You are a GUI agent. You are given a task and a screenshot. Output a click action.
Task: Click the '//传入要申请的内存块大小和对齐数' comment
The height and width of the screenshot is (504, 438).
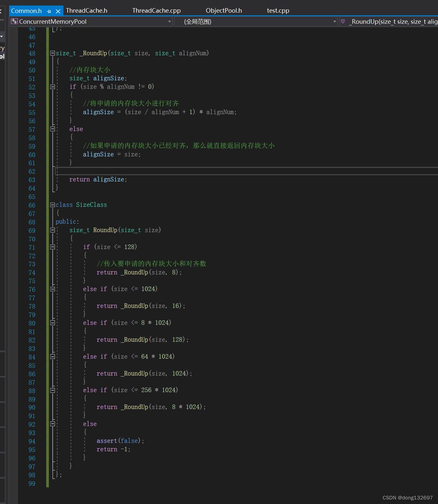point(152,264)
